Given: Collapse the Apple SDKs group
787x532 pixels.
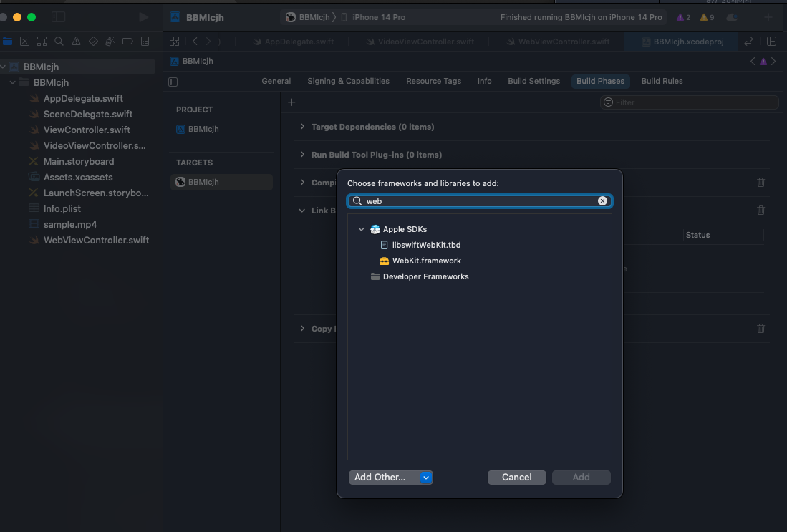Looking at the screenshot, I should click(x=362, y=229).
